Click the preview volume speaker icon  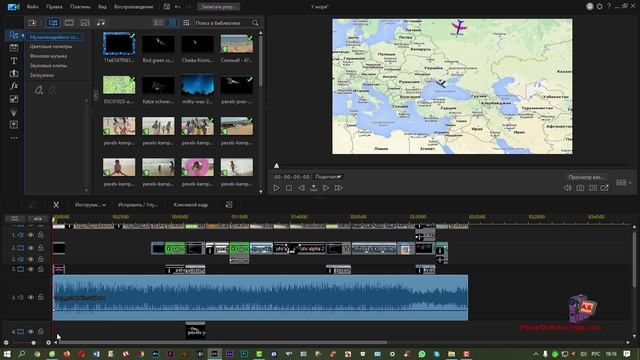click(567, 188)
